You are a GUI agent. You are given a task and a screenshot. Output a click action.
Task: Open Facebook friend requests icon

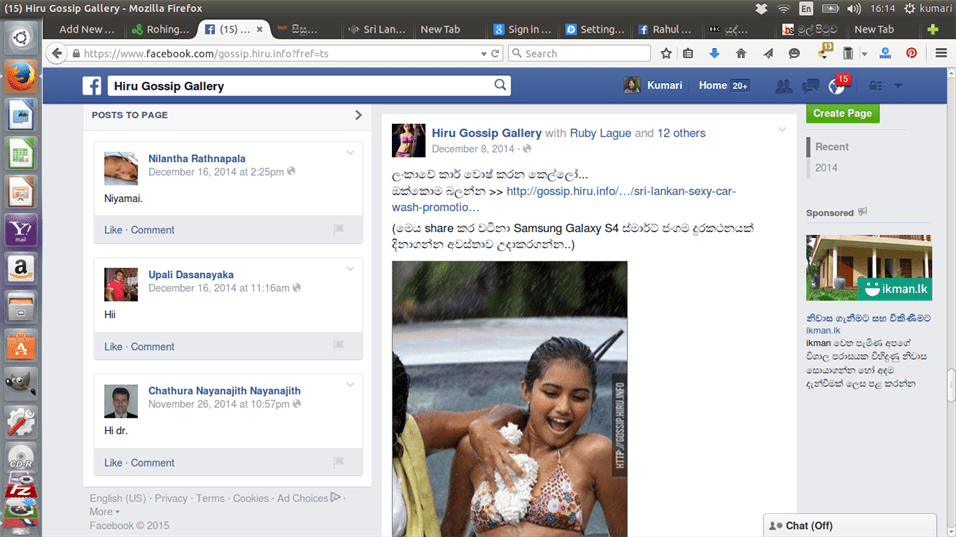click(783, 86)
